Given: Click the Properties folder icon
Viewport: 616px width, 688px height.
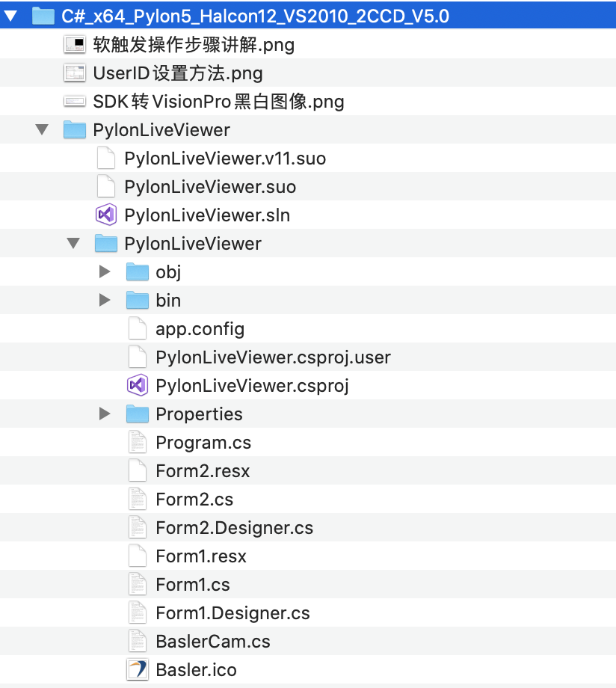Looking at the screenshot, I should click(x=138, y=414).
